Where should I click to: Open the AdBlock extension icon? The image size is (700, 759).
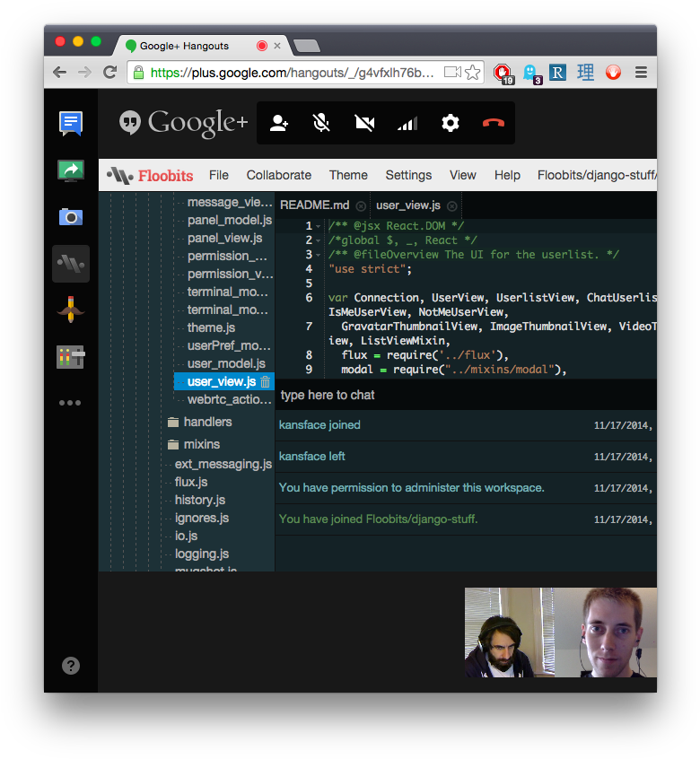pos(503,74)
